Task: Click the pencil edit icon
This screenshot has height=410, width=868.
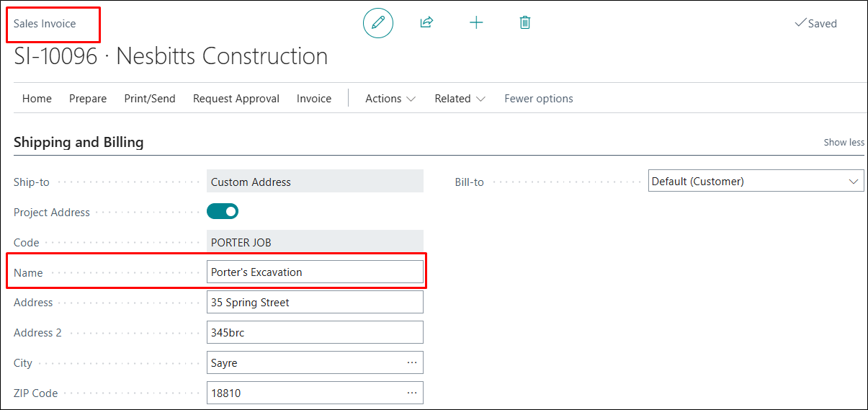Action: 377,23
